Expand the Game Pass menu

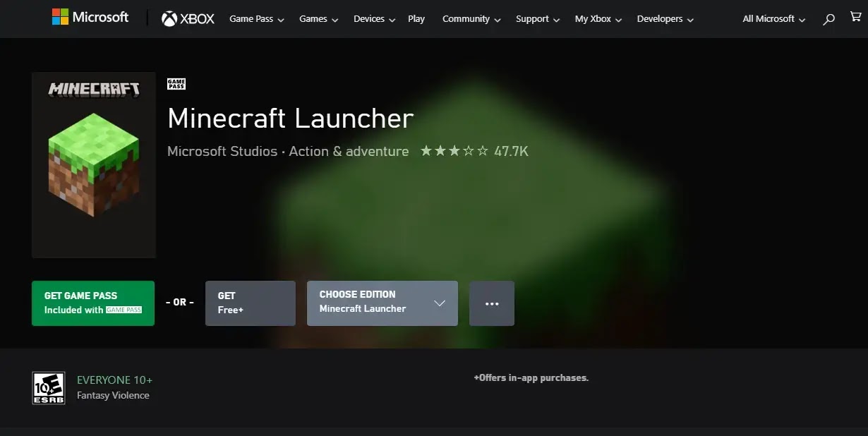pyautogui.click(x=257, y=19)
